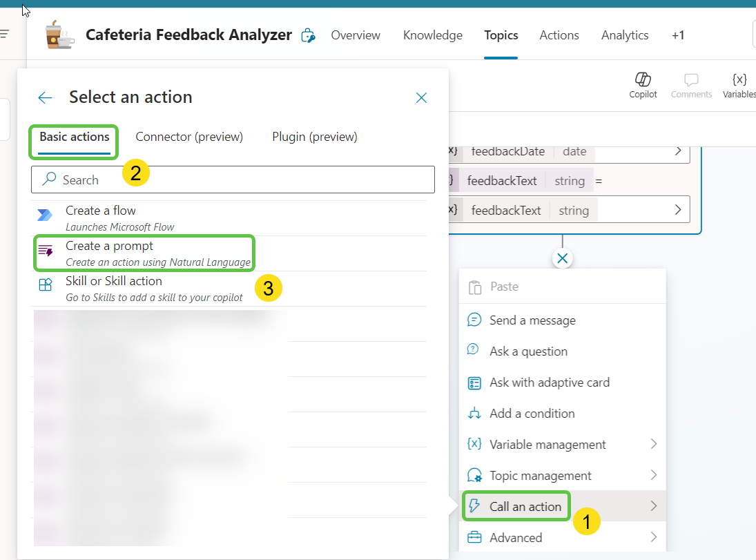This screenshot has height=560, width=756.
Task: Click the X node connector below the card
Action: point(563,258)
